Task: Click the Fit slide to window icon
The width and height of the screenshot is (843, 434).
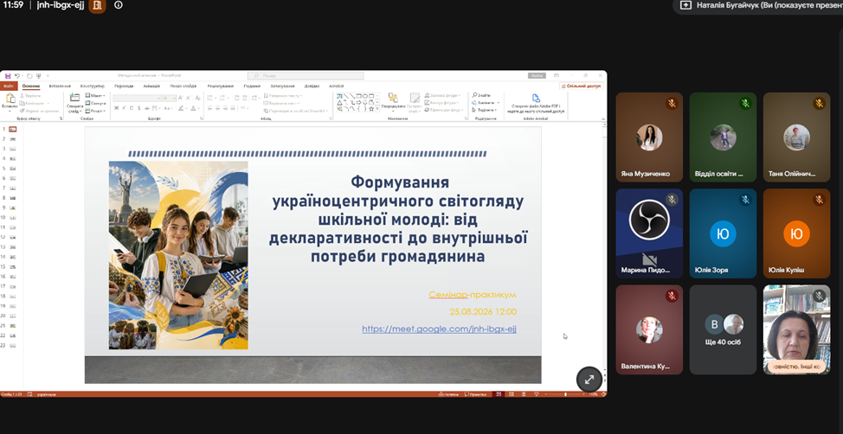Action: (603, 394)
